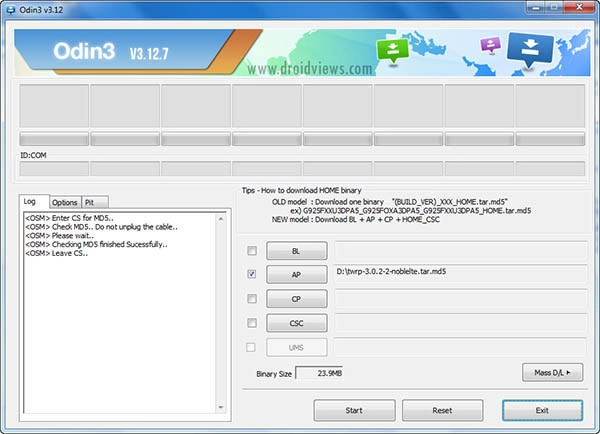Click the CSC file browse button
Screen dimensions: 600x434
click(297, 322)
